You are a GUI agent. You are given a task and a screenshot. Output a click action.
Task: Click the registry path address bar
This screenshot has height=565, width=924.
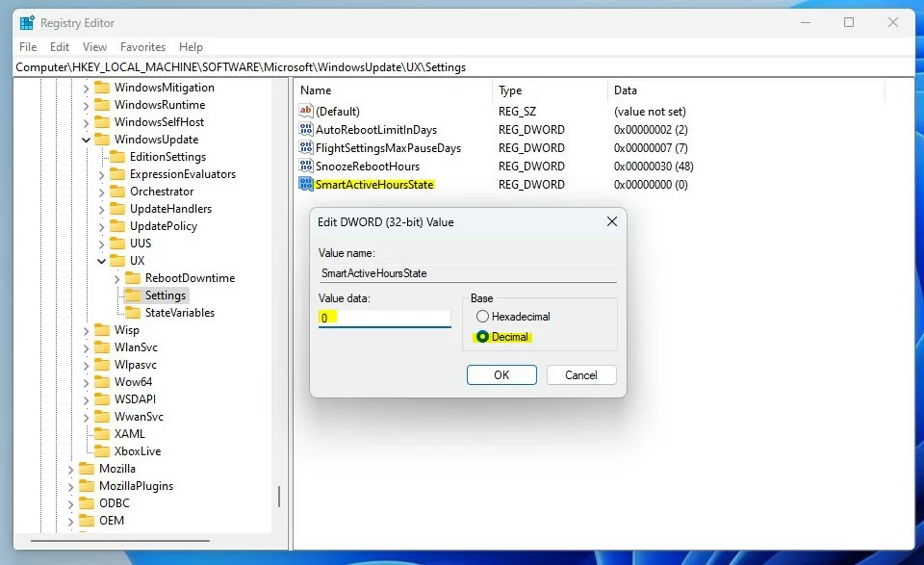pos(464,67)
